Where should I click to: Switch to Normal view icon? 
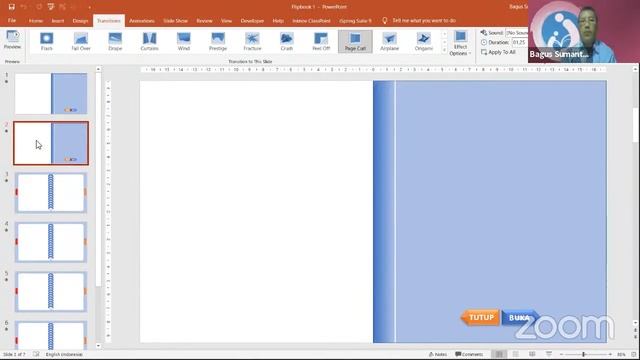pyautogui.click(x=499, y=354)
